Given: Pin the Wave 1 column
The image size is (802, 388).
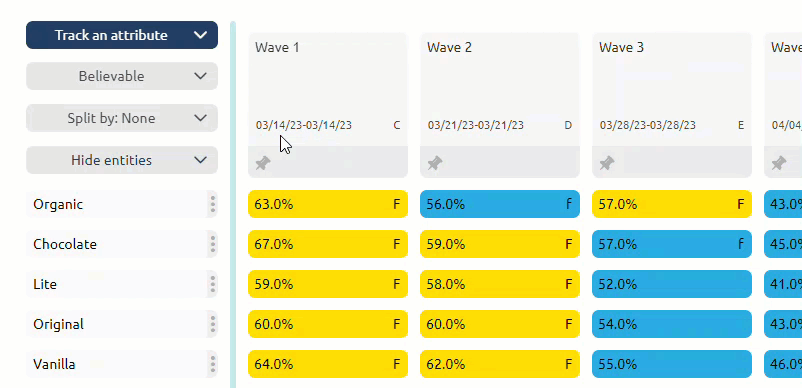Looking at the screenshot, I should [x=263, y=163].
